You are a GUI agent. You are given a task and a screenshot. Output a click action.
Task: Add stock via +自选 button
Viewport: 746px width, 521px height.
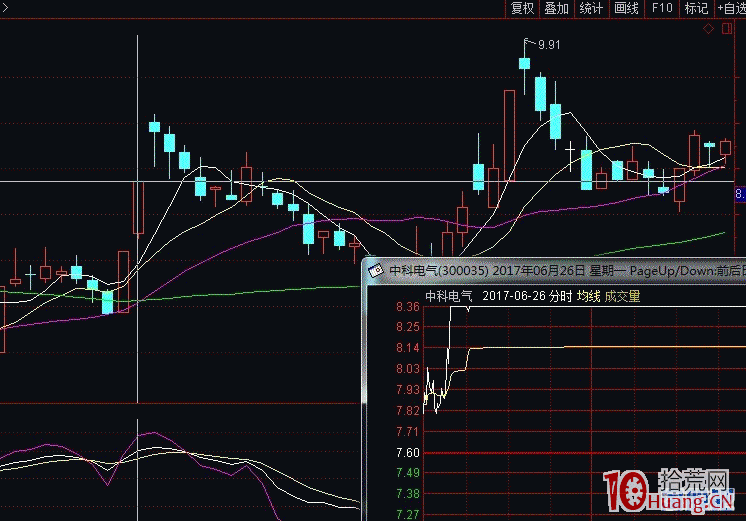tap(729, 9)
